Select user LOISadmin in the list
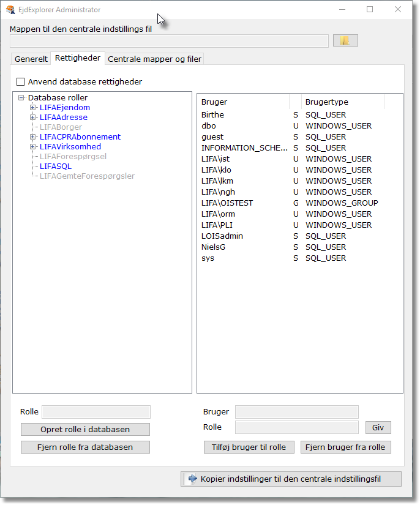The image size is (420, 505). point(222,236)
